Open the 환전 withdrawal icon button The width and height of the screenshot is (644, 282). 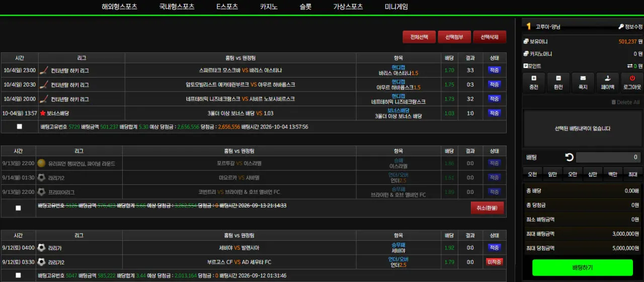(558, 83)
